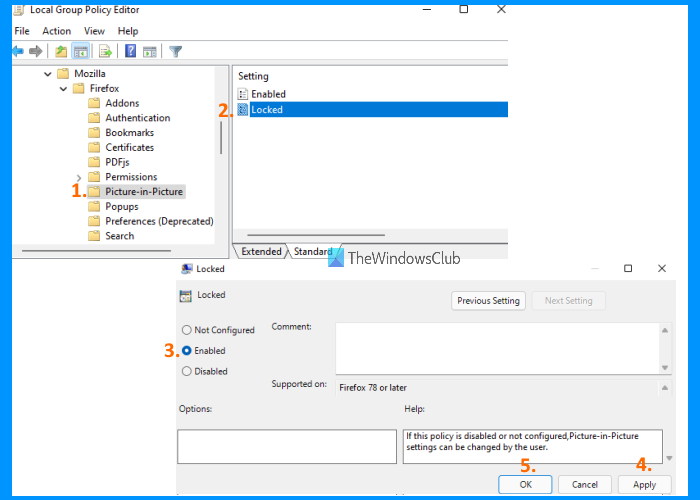
Task: Open the Help question mark icon
Action: click(130, 51)
